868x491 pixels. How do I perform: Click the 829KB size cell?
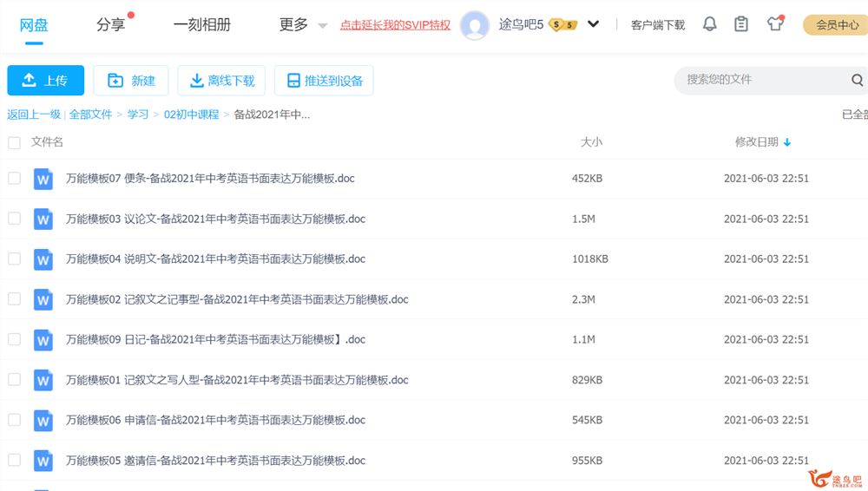588,380
